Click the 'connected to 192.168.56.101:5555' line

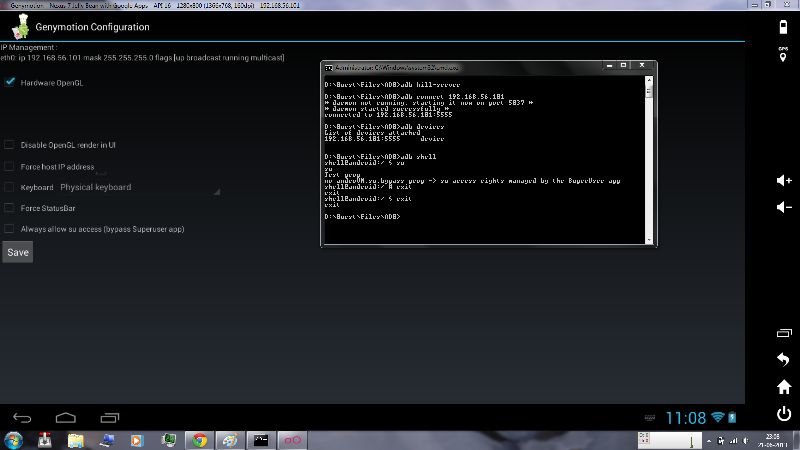(x=388, y=115)
